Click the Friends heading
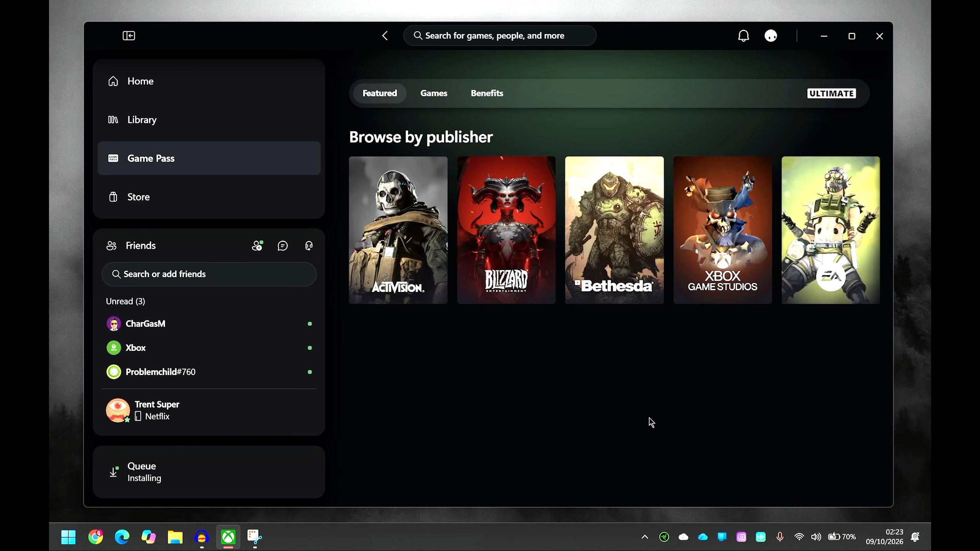Screen dimensions: 980x551 coord(140,246)
